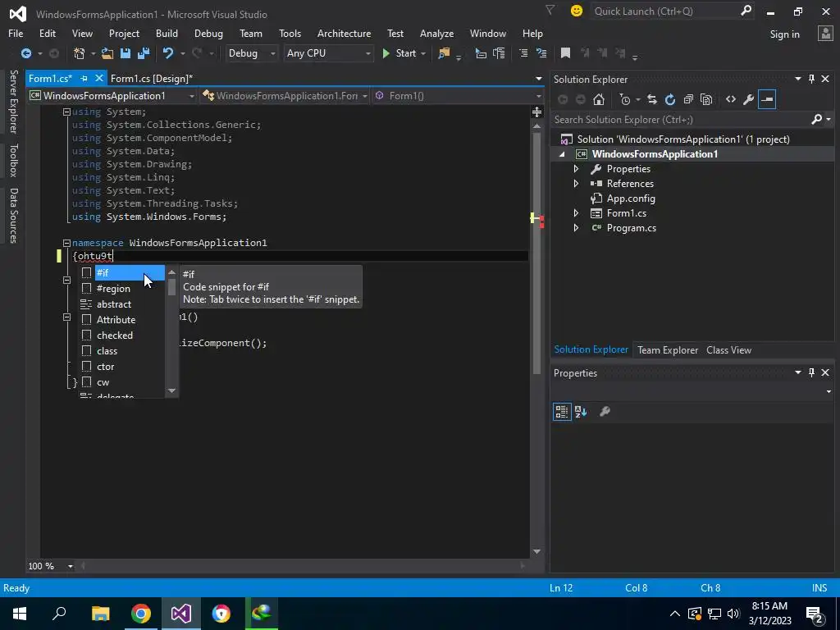Open notifications flag icon in title bar
Screen dimensions: 840x630
coord(550,10)
